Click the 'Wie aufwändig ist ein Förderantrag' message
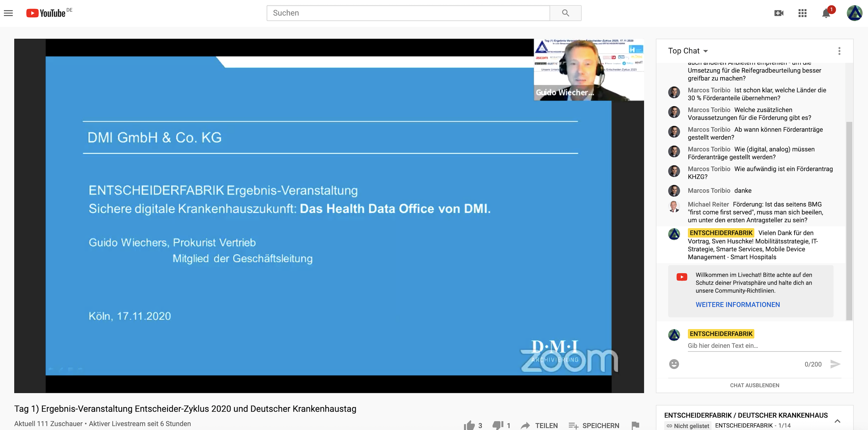 760,173
